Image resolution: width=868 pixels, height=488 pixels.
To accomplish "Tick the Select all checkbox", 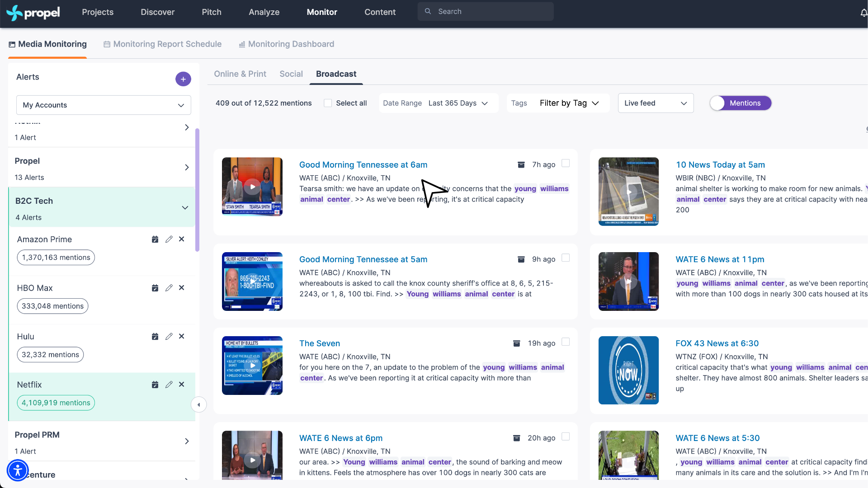I will (x=328, y=103).
